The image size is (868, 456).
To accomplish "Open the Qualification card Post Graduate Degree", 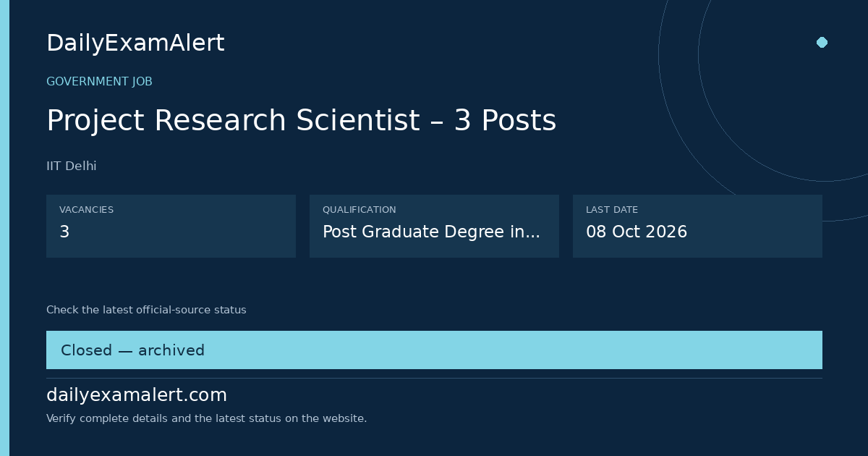I will 434,226.
